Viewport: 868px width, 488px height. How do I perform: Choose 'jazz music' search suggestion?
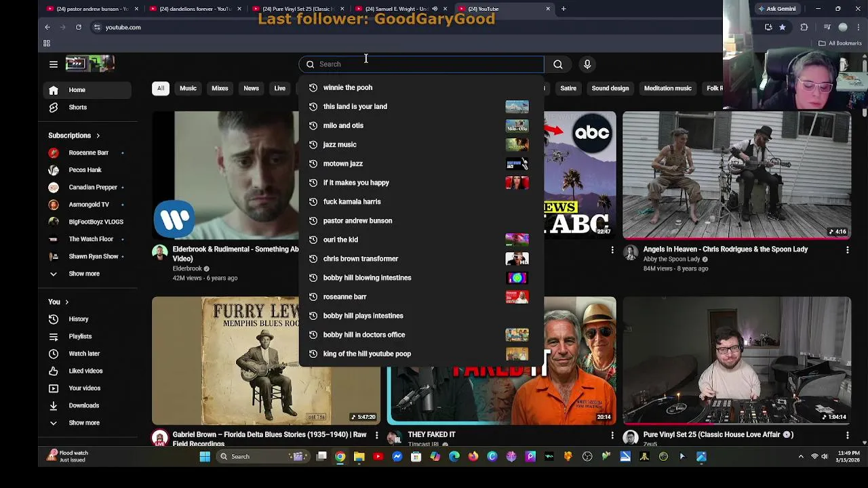click(421, 144)
